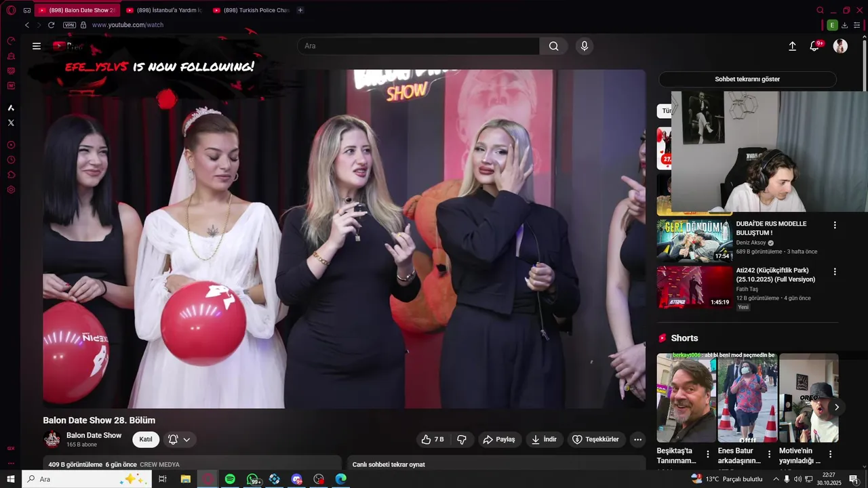Play Beşiktaş'ta Tanınmam short

point(686,398)
